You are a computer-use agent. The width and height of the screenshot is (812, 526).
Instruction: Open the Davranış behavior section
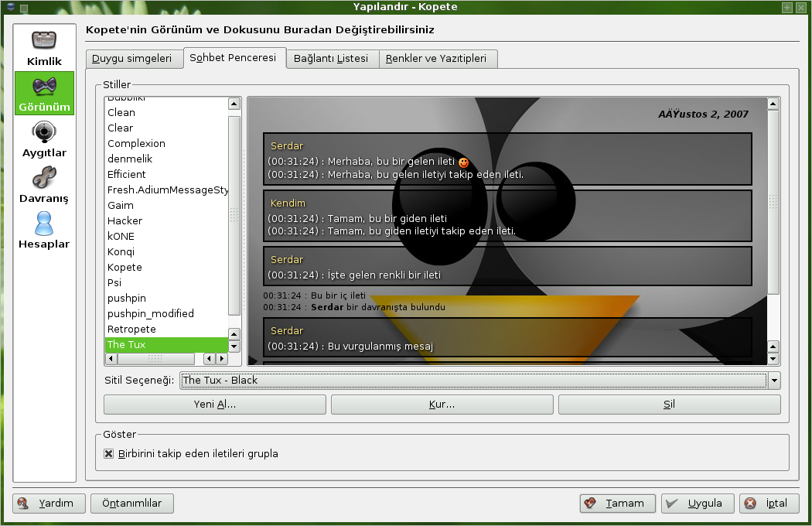click(x=44, y=185)
